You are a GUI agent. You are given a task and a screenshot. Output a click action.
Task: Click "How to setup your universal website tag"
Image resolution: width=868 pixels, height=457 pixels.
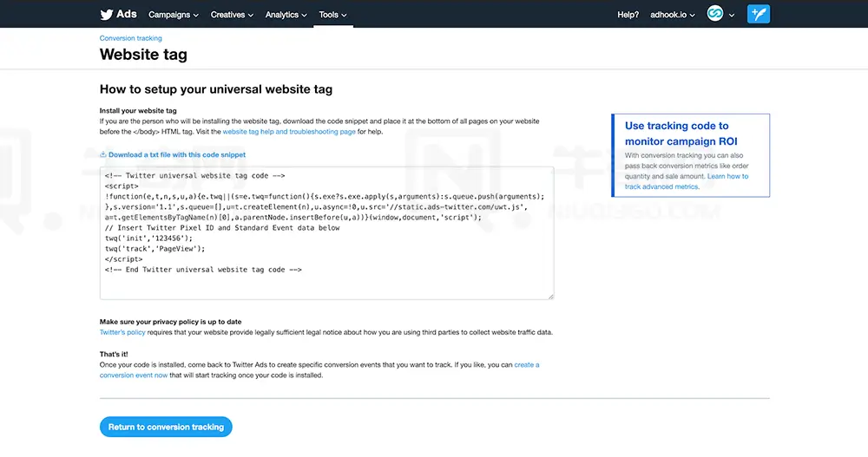[x=216, y=89]
